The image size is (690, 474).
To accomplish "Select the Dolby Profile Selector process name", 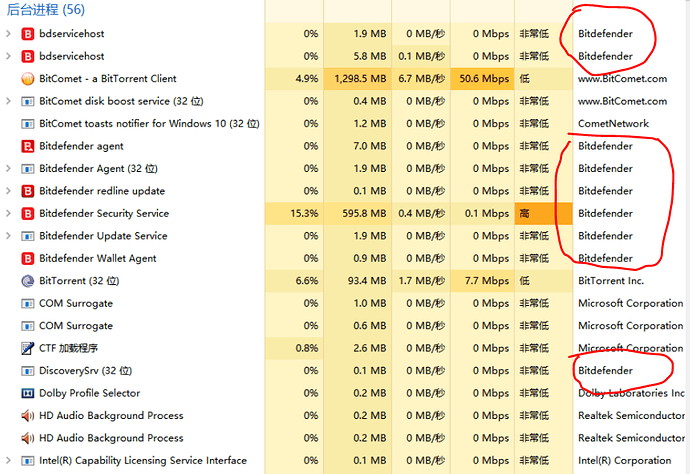I will pos(89,393).
